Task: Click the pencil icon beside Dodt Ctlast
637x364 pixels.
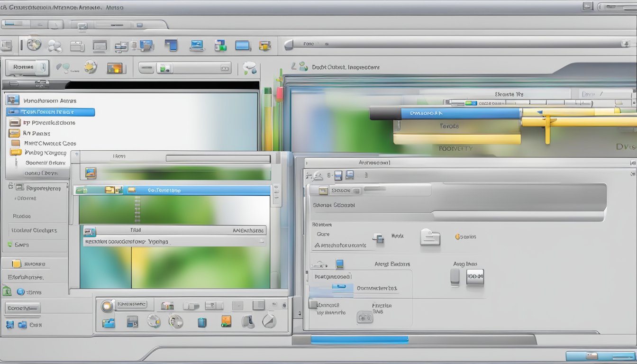Action: point(294,66)
